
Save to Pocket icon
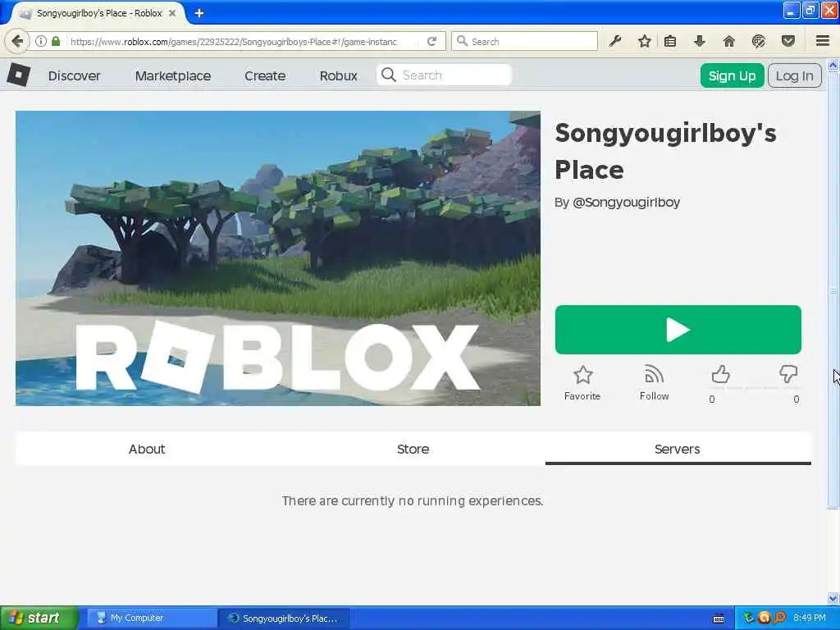788,41
